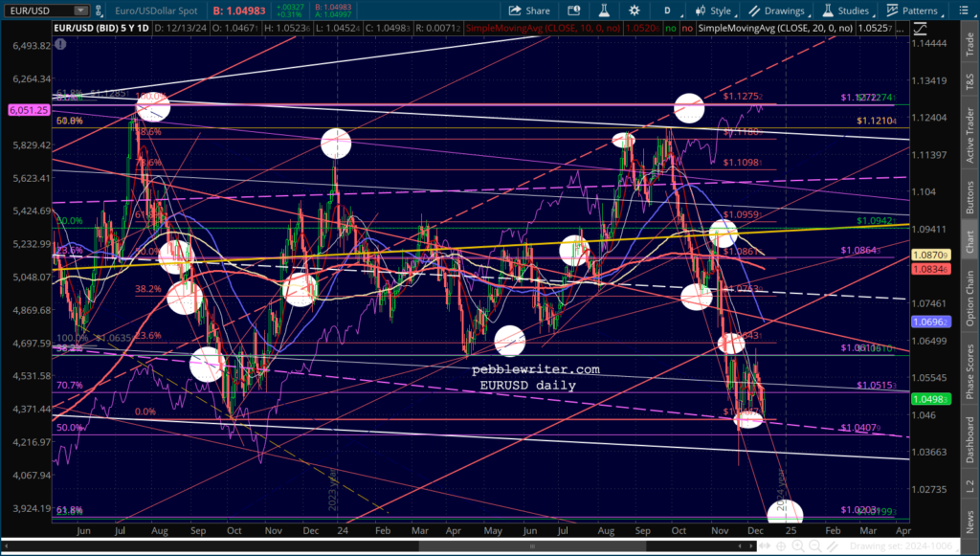Image resolution: width=980 pixels, height=556 pixels.
Task: Click the 1.0870 yellow price axis label
Action: point(931,256)
